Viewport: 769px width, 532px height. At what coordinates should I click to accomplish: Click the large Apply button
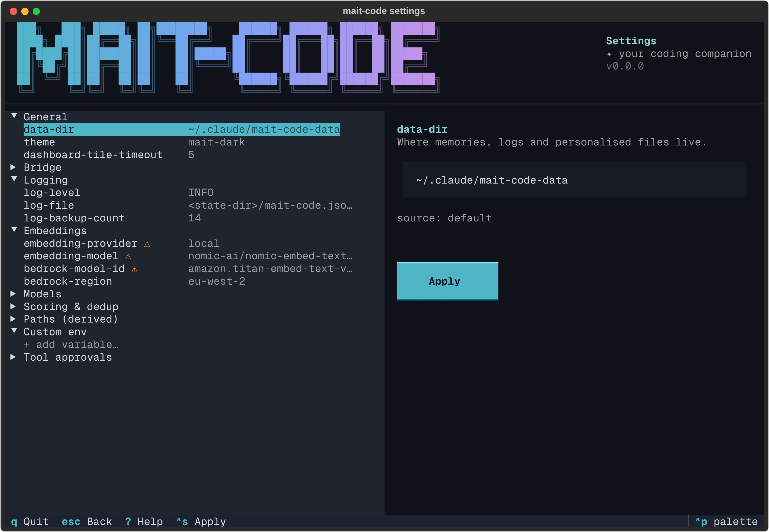[x=448, y=281]
